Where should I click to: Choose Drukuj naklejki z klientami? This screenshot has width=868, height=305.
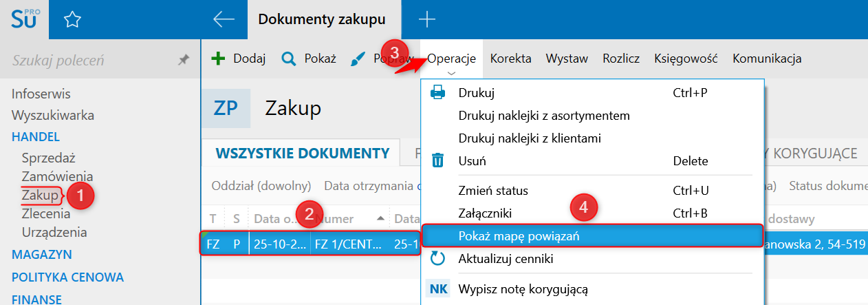tap(530, 138)
